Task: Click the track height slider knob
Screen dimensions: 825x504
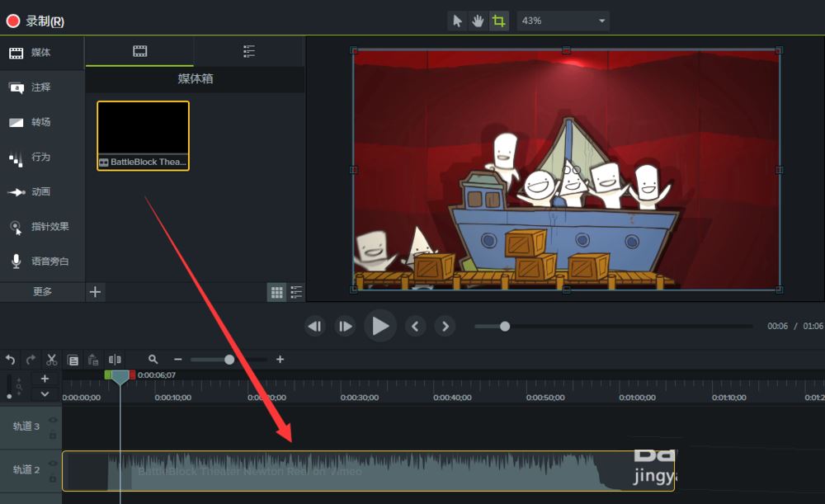Action: (9, 396)
